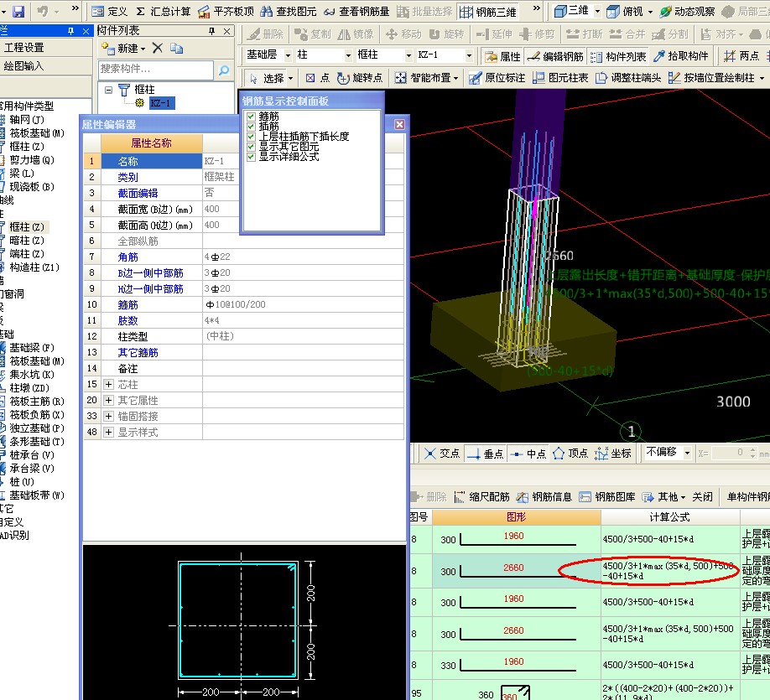Image resolution: width=770 pixels, height=700 pixels.
Task: Expand the 芯柱 property group
Action: [x=109, y=384]
